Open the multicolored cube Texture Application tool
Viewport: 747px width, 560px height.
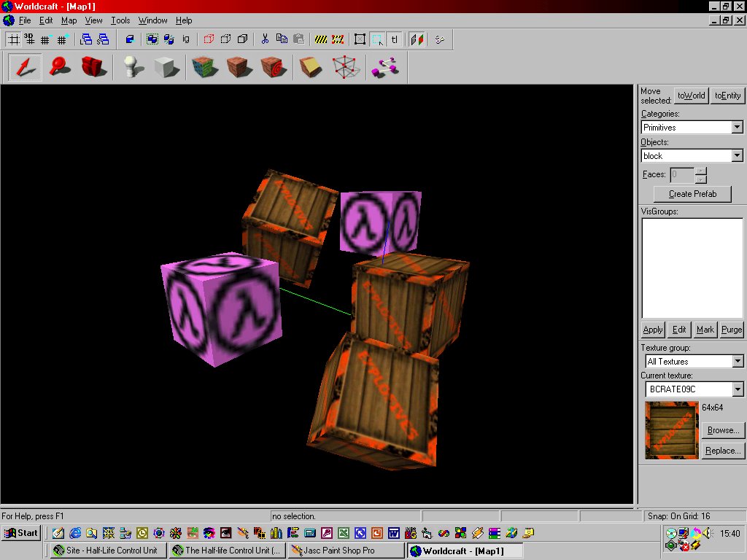click(x=205, y=67)
